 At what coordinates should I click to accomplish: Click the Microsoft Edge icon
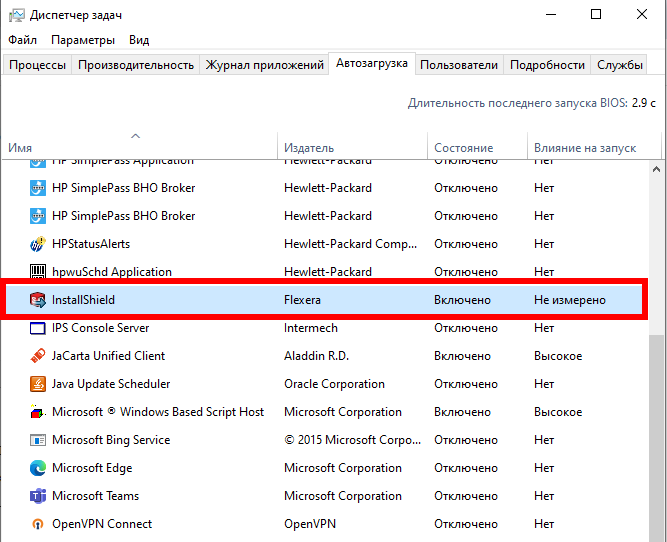38,468
